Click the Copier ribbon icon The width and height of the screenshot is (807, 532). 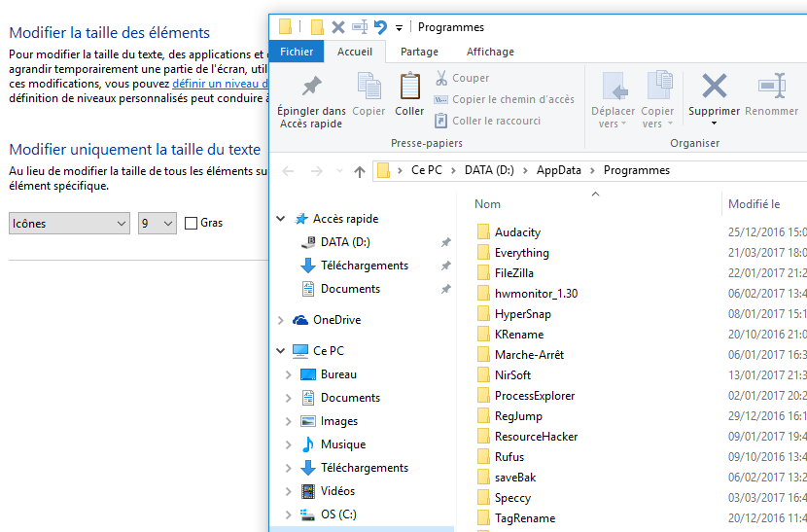pos(369,86)
